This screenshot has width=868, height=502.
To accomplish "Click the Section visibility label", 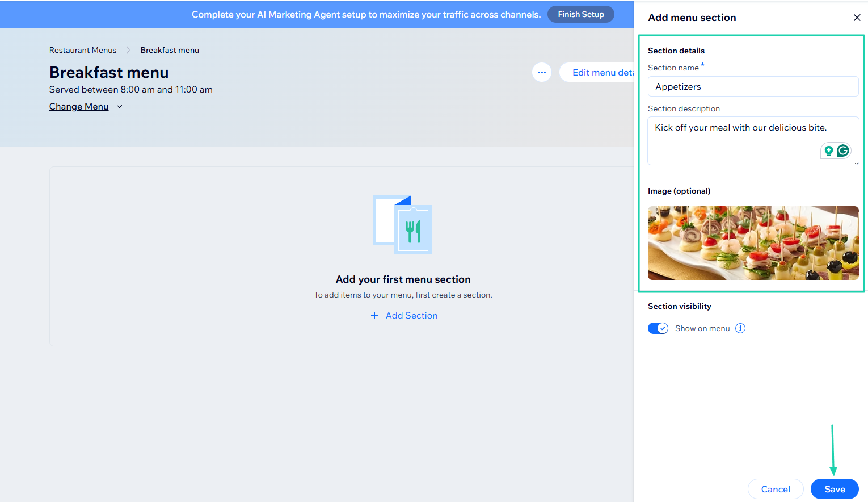I will click(x=680, y=306).
